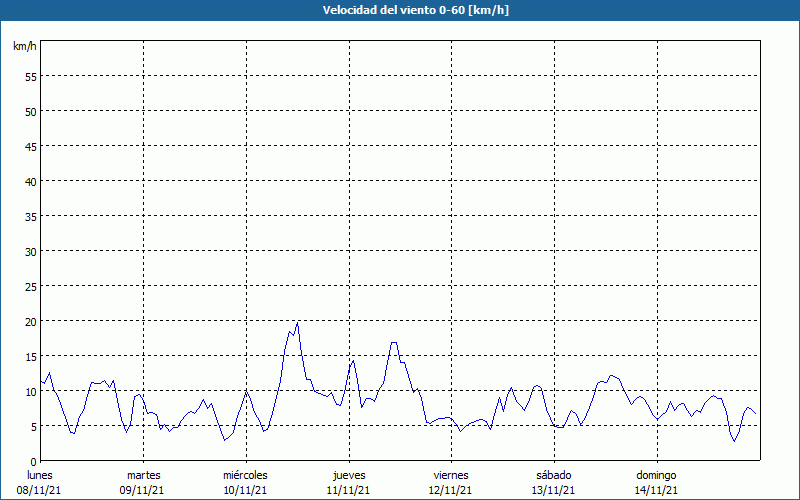800x500 pixels.
Task: Click the y-axis value 15
Action: pos(31,357)
